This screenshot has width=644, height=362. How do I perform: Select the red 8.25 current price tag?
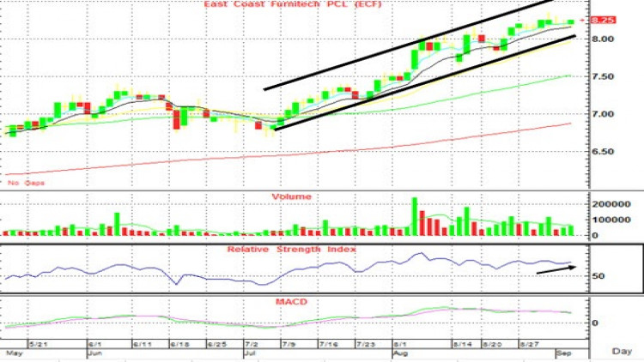[x=603, y=20]
